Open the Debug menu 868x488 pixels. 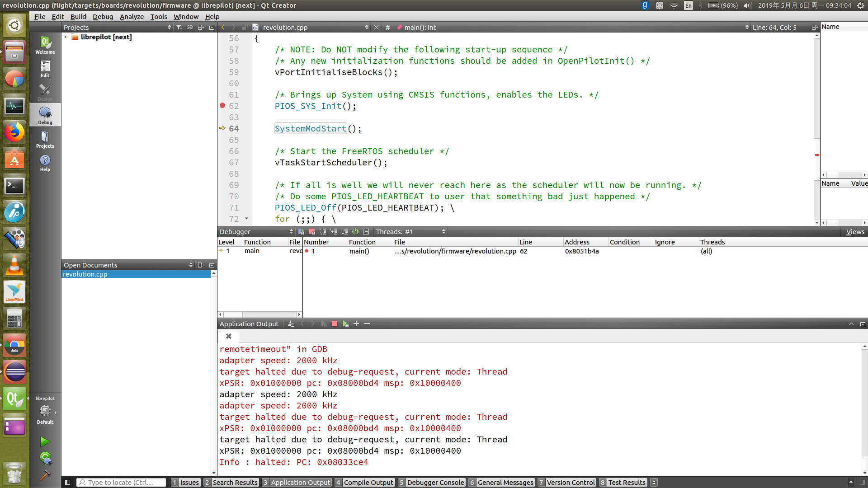[x=103, y=17]
